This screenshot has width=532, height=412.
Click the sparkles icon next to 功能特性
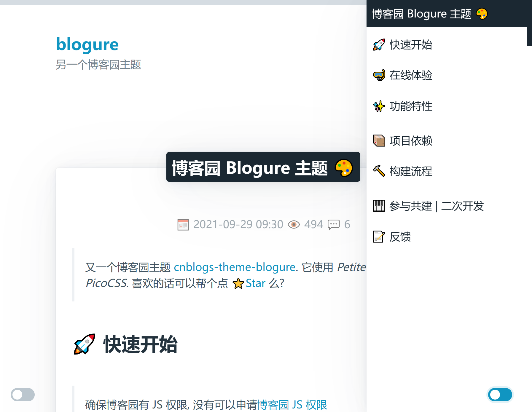[x=379, y=106]
